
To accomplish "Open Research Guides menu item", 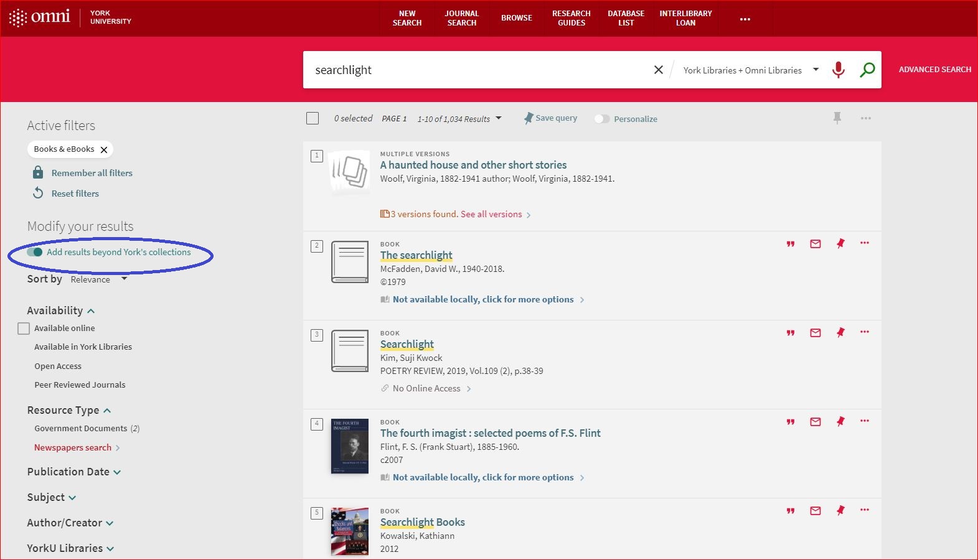I will (x=571, y=18).
